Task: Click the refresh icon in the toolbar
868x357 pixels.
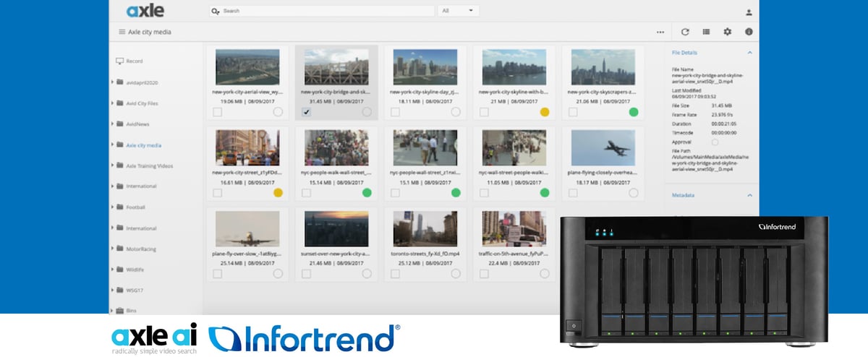Action: [x=685, y=32]
